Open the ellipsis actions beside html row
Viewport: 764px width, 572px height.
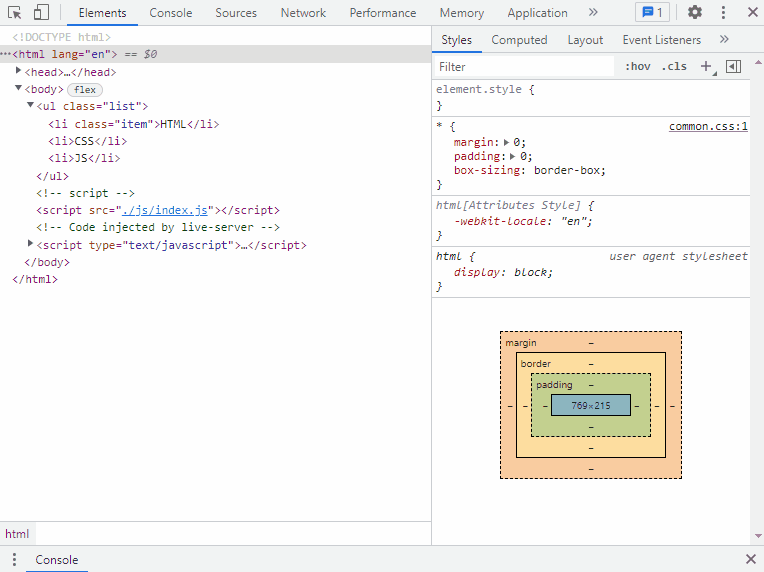[5, 54]
